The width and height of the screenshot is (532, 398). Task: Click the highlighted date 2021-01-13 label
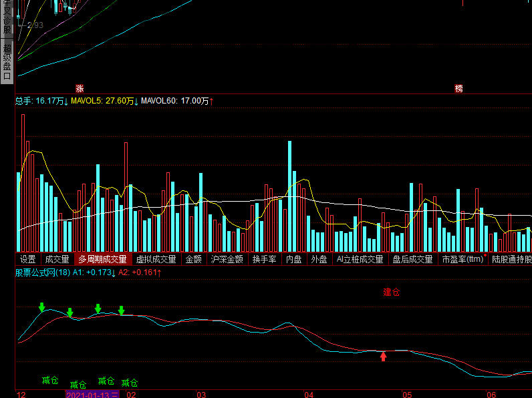pyautogui.click(x=92, y=395)
